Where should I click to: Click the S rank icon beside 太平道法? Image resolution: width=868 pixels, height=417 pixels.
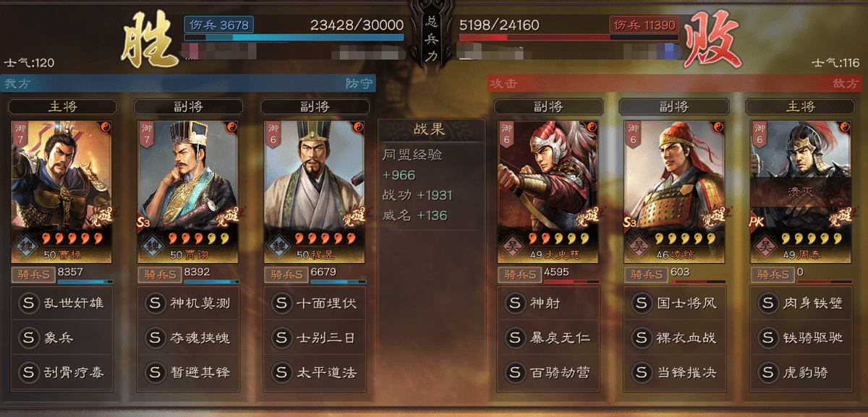point(281,372)
